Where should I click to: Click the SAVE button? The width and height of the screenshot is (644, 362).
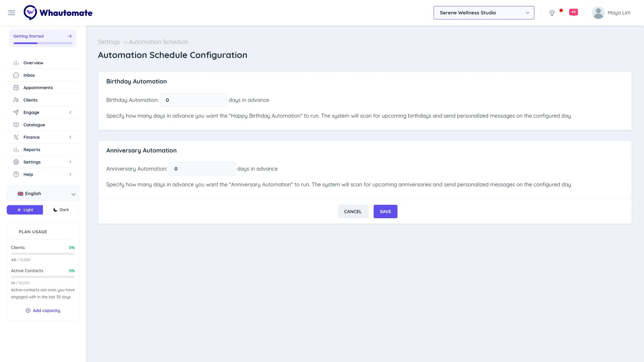[x=385, y=212]
